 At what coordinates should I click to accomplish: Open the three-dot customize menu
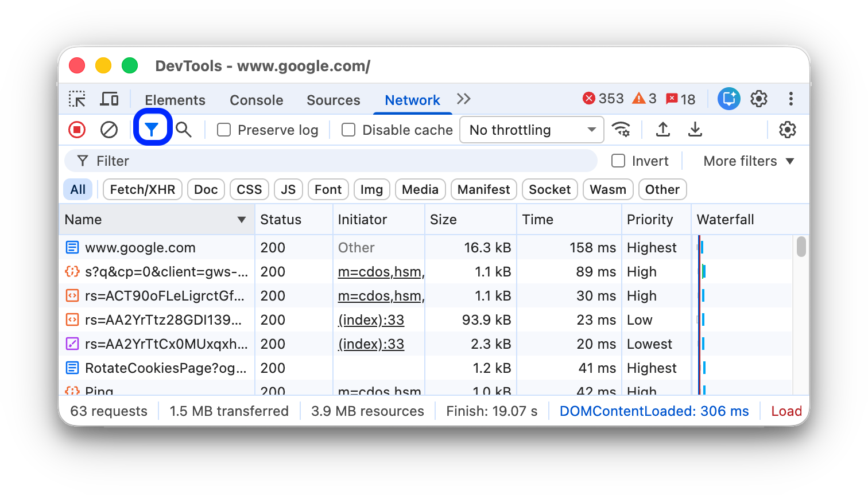(x=791, y=99)
